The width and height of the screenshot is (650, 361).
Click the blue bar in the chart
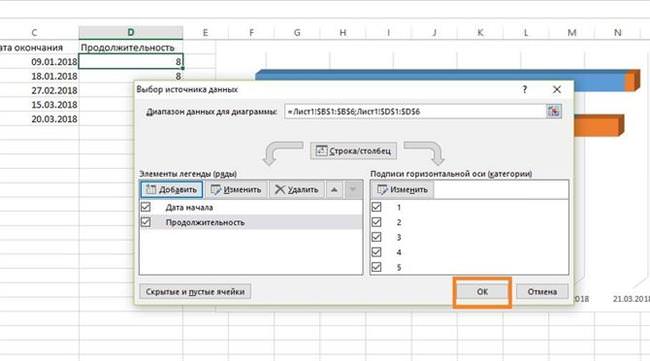coord(439,75)
